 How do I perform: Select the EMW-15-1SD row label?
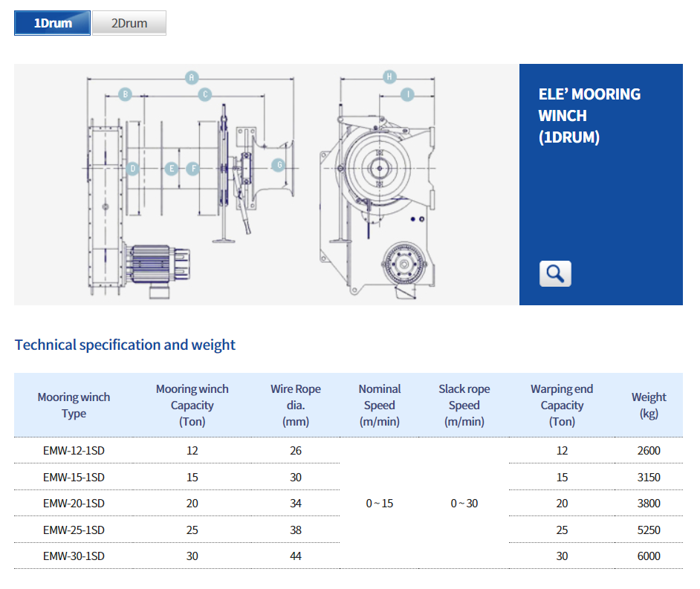[74, 478]
